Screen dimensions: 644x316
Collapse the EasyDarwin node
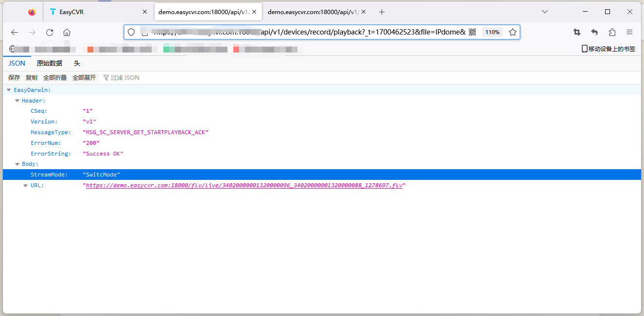tap(9, 90)
